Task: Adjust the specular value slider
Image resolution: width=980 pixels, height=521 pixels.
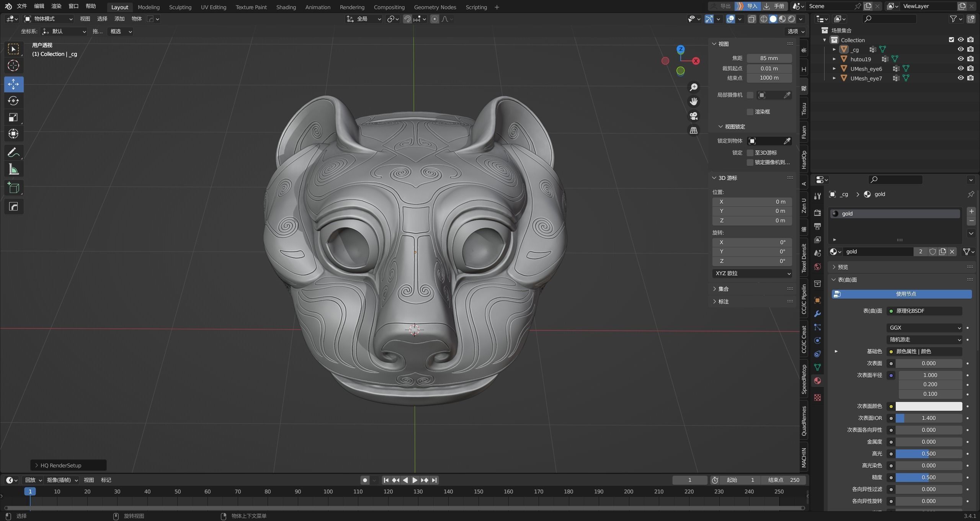Action: 928,454
